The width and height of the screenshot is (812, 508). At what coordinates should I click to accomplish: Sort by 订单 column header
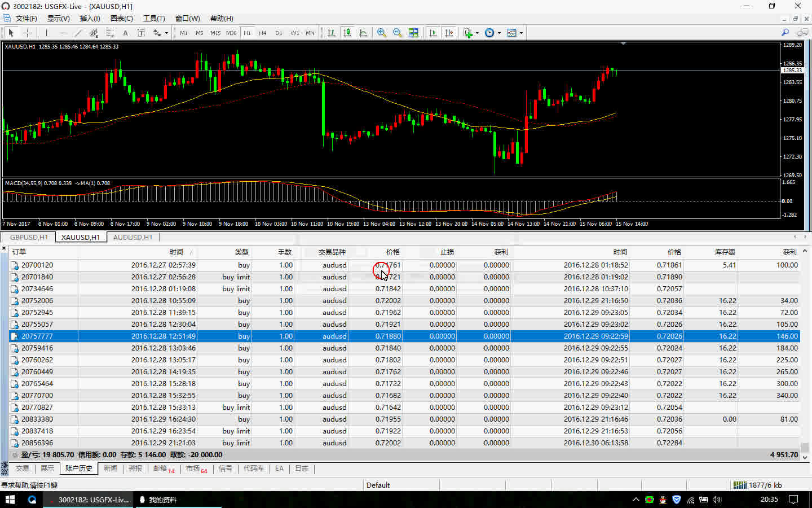[19, 252]
